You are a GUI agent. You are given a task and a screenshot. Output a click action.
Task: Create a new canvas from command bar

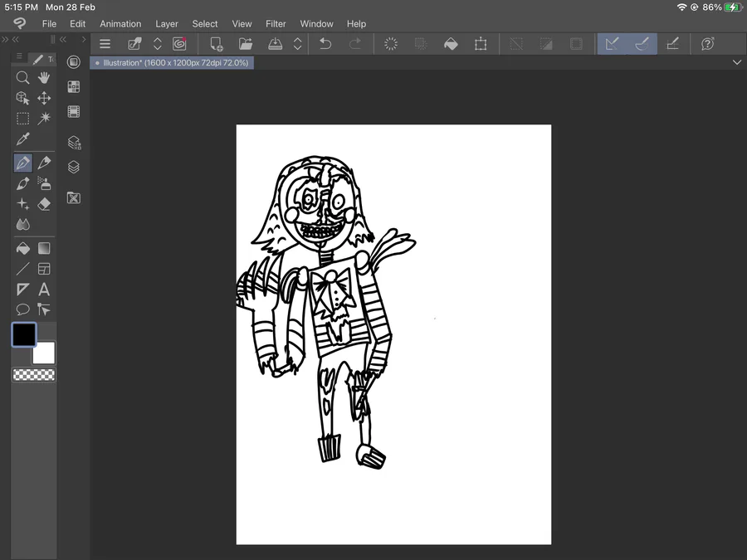pos(217,44)
